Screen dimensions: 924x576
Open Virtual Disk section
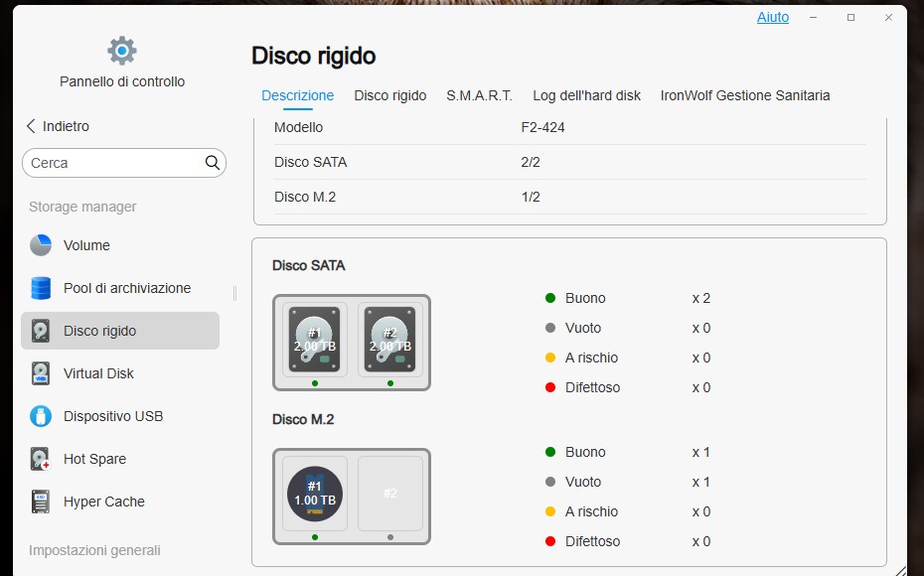(98, 373)
